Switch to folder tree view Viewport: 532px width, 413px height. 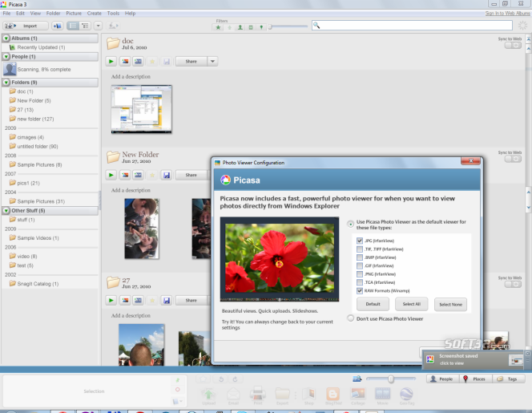[x=85, y=26]
